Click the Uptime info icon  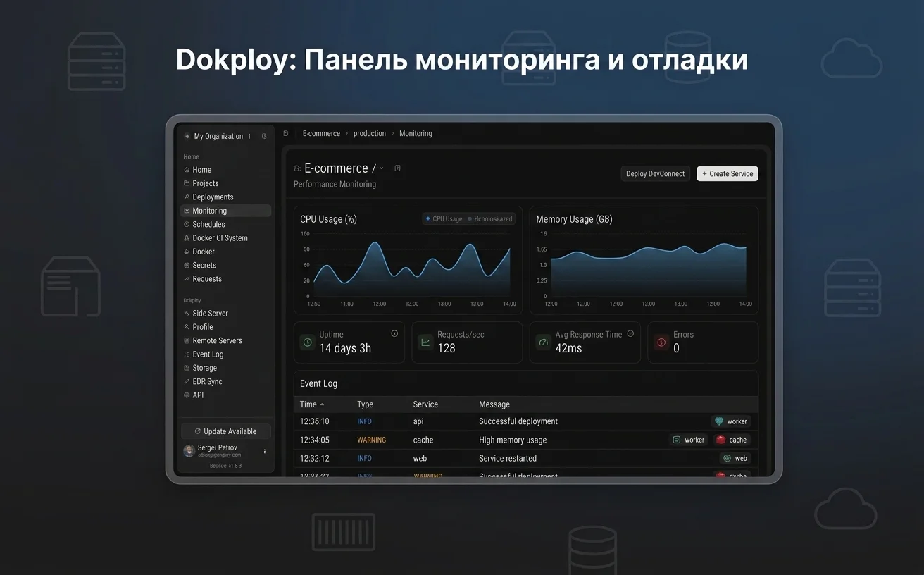coord(394,333)
